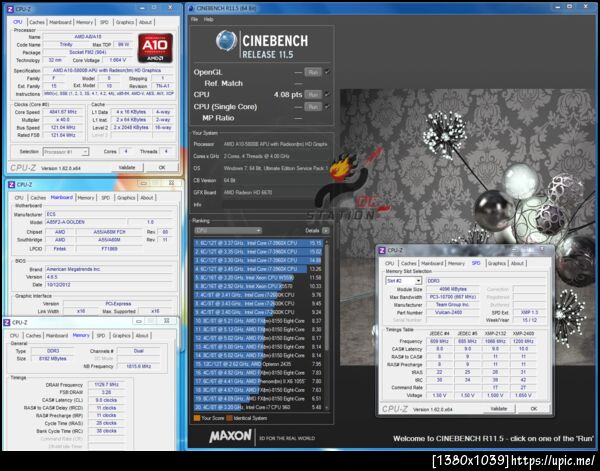Click the Core Speed value in CPU-Z

[x=63, y=112]
